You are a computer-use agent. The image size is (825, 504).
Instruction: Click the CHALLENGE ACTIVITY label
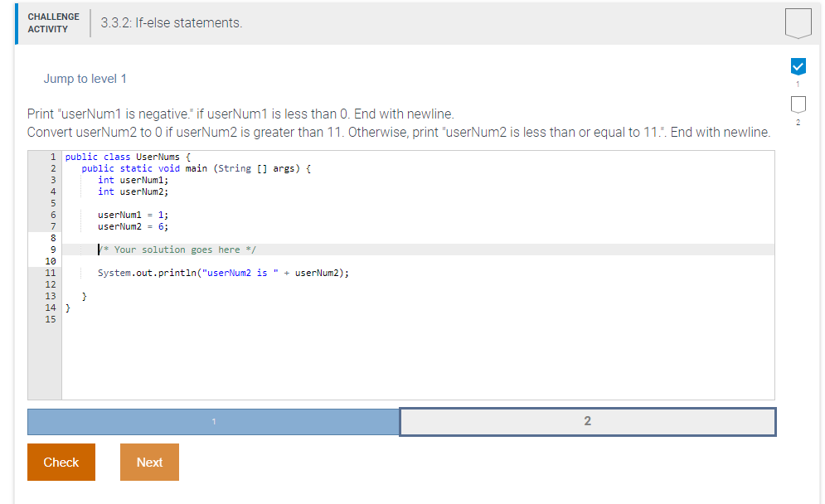(53, 23)
